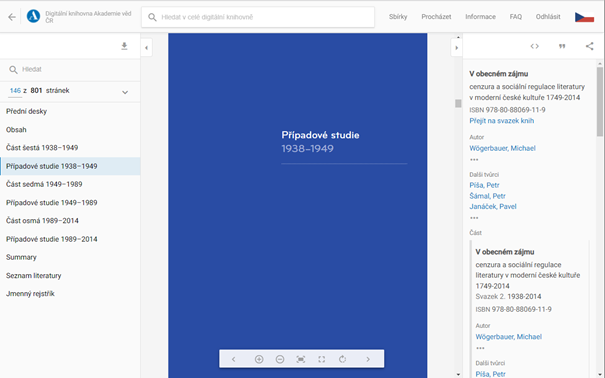Viewport: 605px width, 378px height.
Task: Open the Summary chapter
Action: 70,257
